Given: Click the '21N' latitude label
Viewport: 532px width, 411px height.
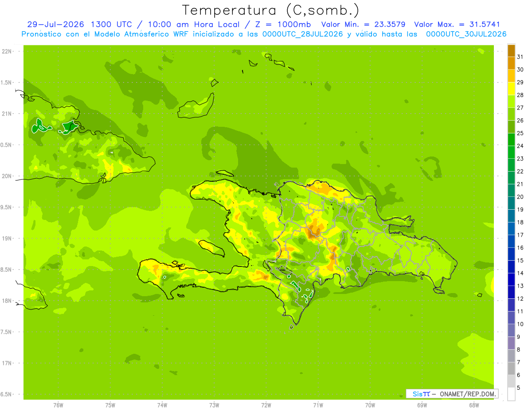Looking at the screenshot, I should coord(7,114).
